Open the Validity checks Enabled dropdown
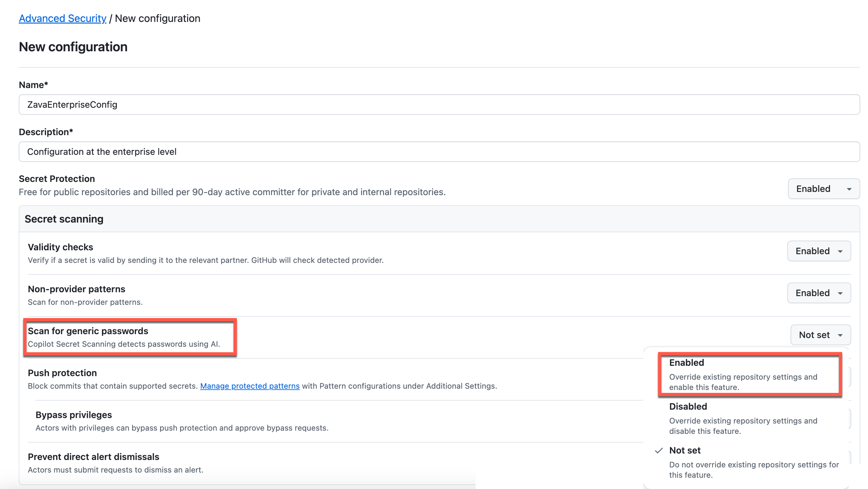 pyautogui.click(x=818, y=251)
